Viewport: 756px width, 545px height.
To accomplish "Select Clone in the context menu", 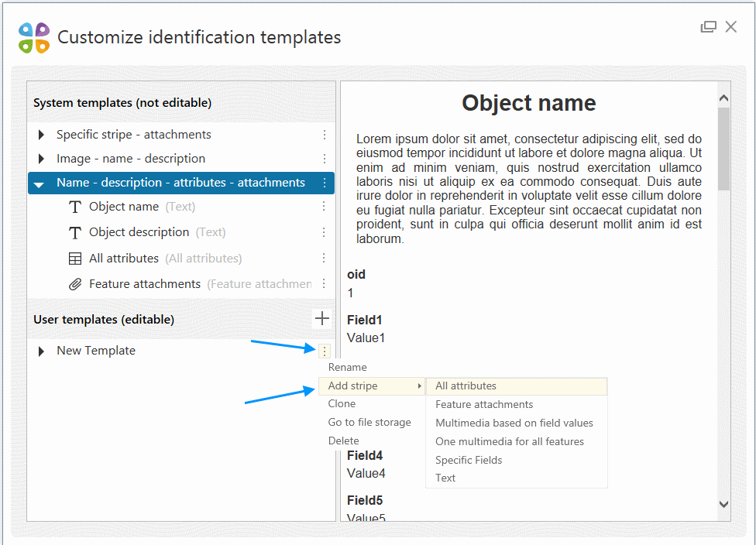I will tap(342, 403).
